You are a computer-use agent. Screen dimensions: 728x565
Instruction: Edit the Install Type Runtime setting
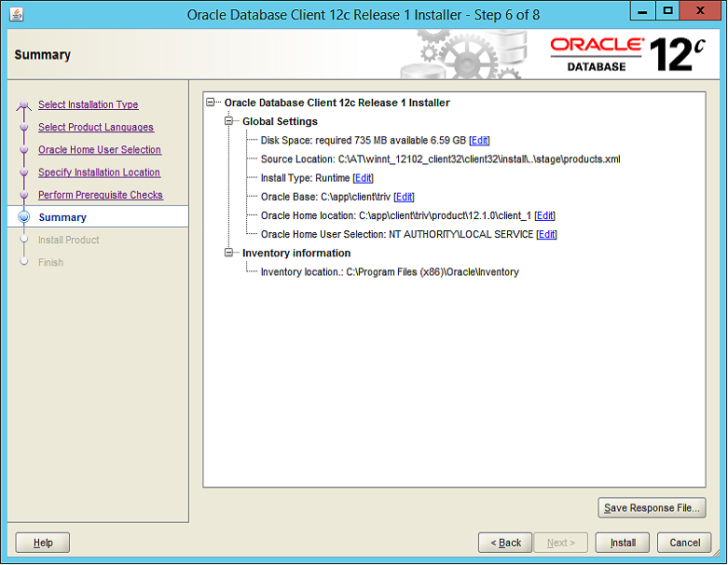click(363, 178)
